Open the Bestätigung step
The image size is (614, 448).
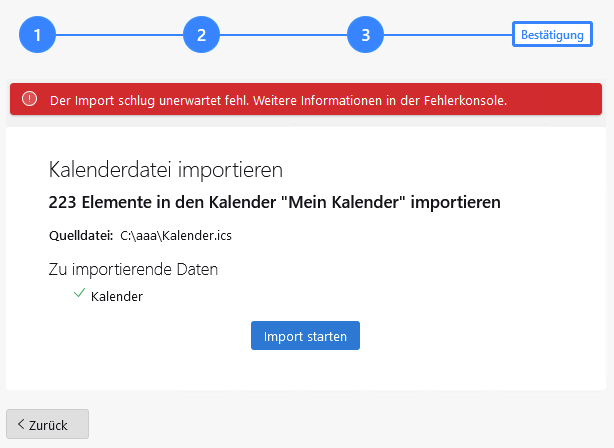(x=552, y=35)
